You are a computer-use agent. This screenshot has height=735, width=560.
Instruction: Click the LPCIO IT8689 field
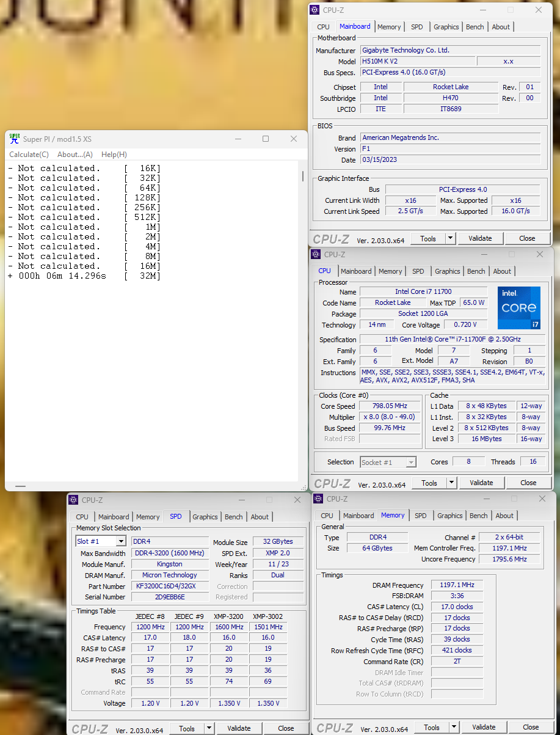click(x=451, y=109)
